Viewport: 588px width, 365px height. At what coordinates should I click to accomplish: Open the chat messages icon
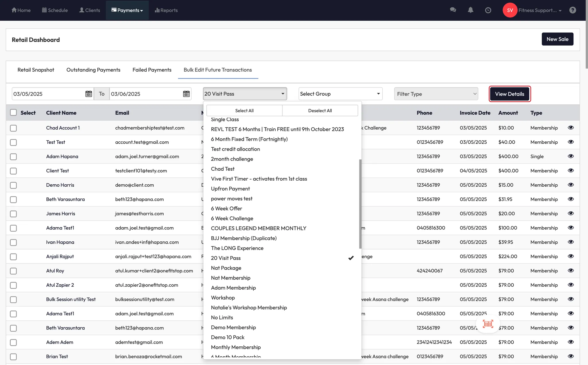pyautogui.click(x=453, y=10)
